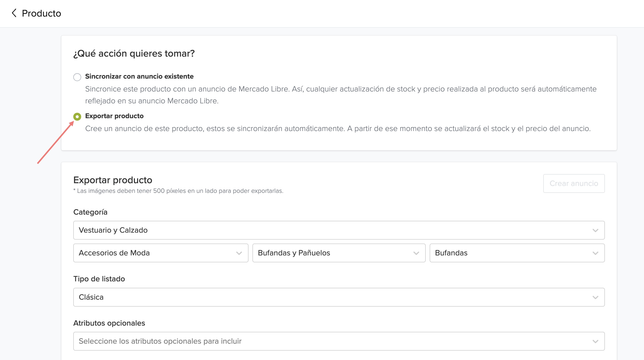
Task: Click the Exportar producto description text
Action: (338, 129)
